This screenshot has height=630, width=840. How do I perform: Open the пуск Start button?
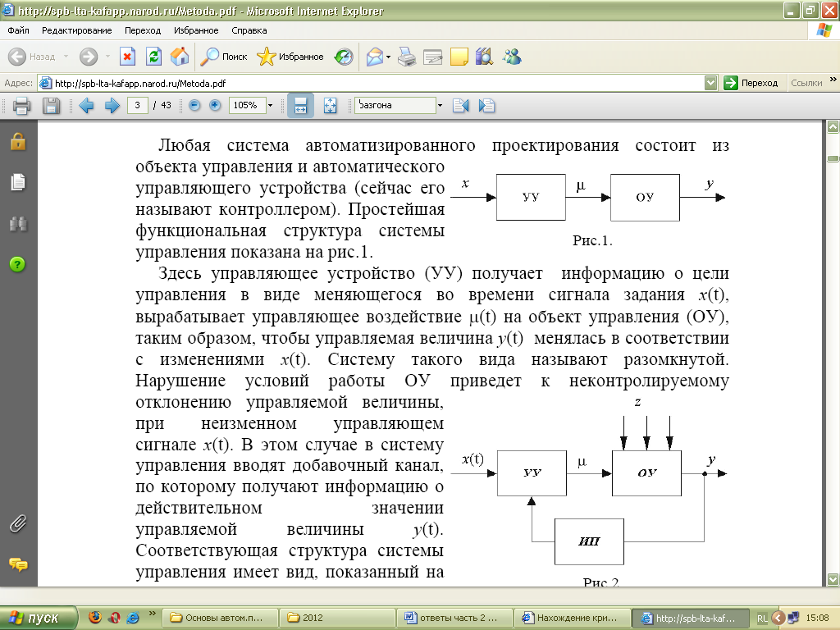point(39,618)
